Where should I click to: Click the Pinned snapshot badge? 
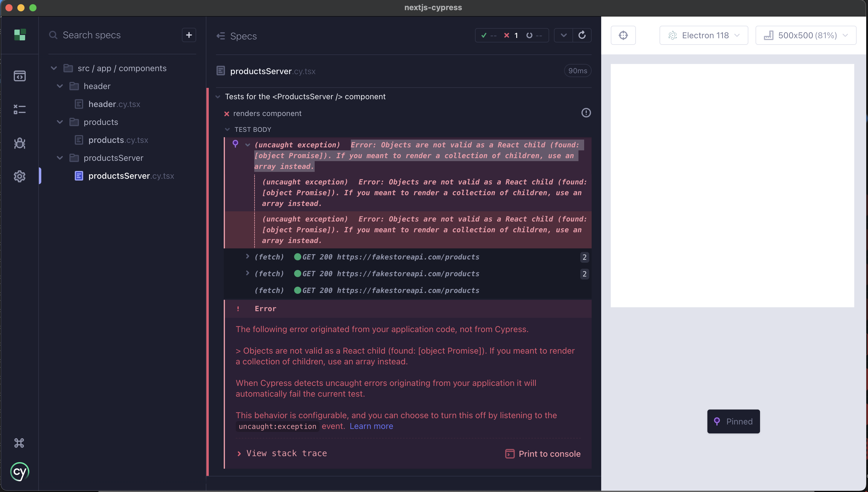(x=733, y=421)
